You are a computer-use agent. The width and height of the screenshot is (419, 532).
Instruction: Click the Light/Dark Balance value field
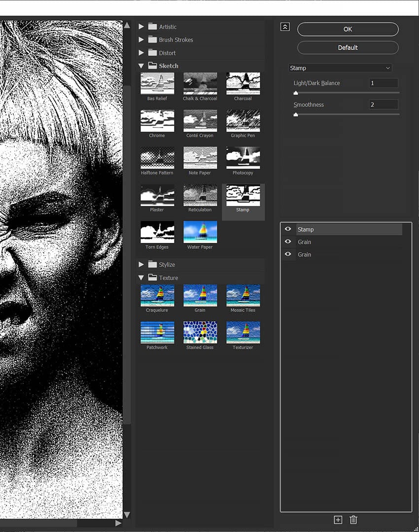click(x=383, y=83)
